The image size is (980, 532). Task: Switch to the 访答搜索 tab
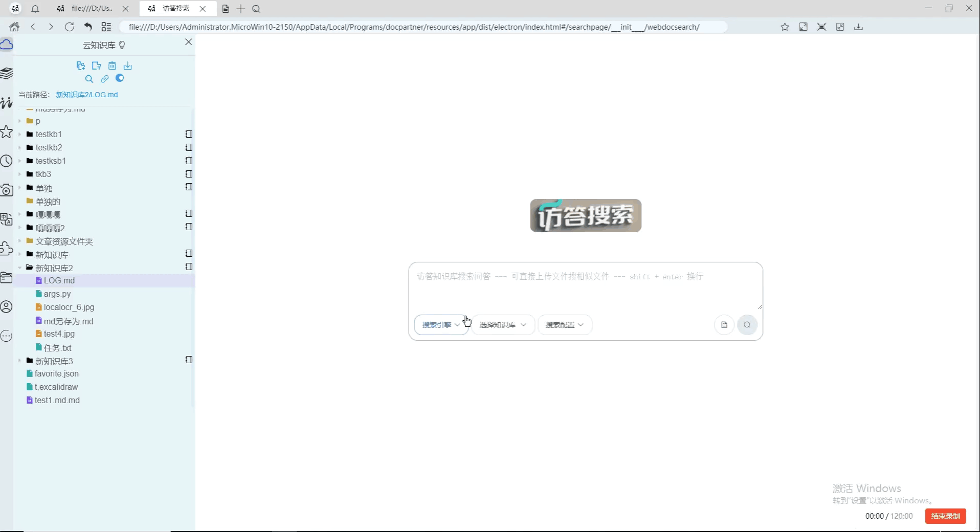[x=176, y=9]
